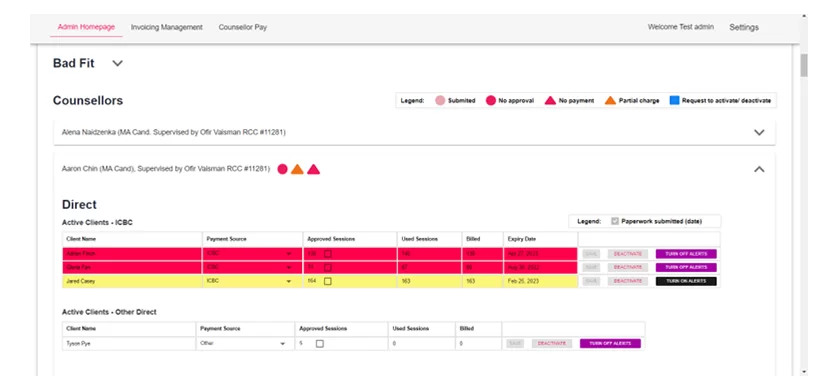The image size is (834, 390).
Task: Check the approved sessions box for Jared Casey
Action: [328, 281]
